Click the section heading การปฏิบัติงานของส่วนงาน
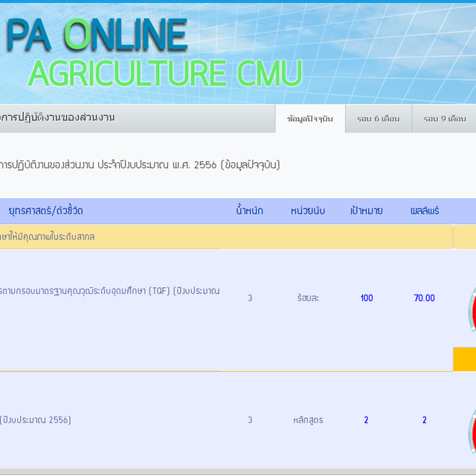Screen dimensions: 476x476 [x=58, y=118]
